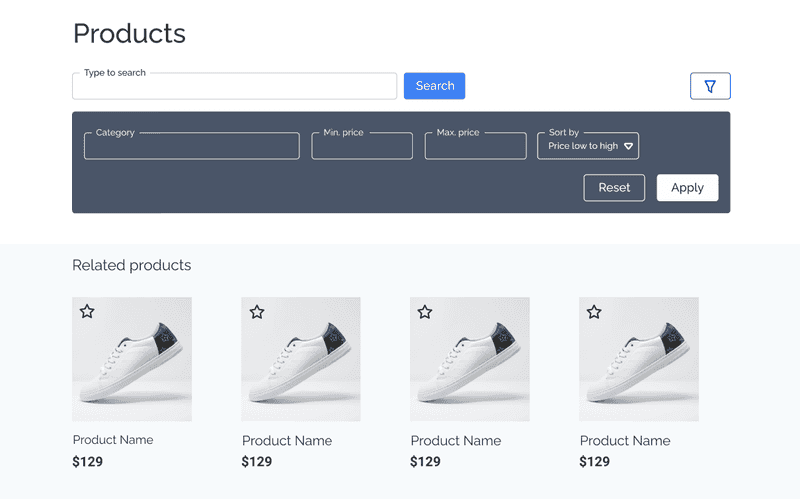View the third sneaker product thumbnail
The image size is (800, 499).
[x=470, y=365]
